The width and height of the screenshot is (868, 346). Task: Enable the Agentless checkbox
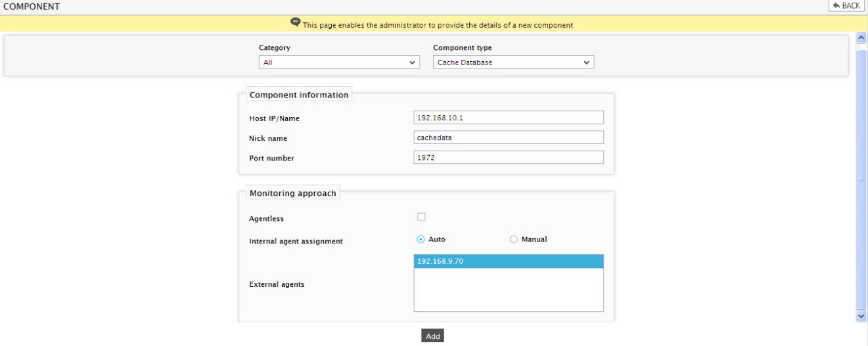point(421,216)
